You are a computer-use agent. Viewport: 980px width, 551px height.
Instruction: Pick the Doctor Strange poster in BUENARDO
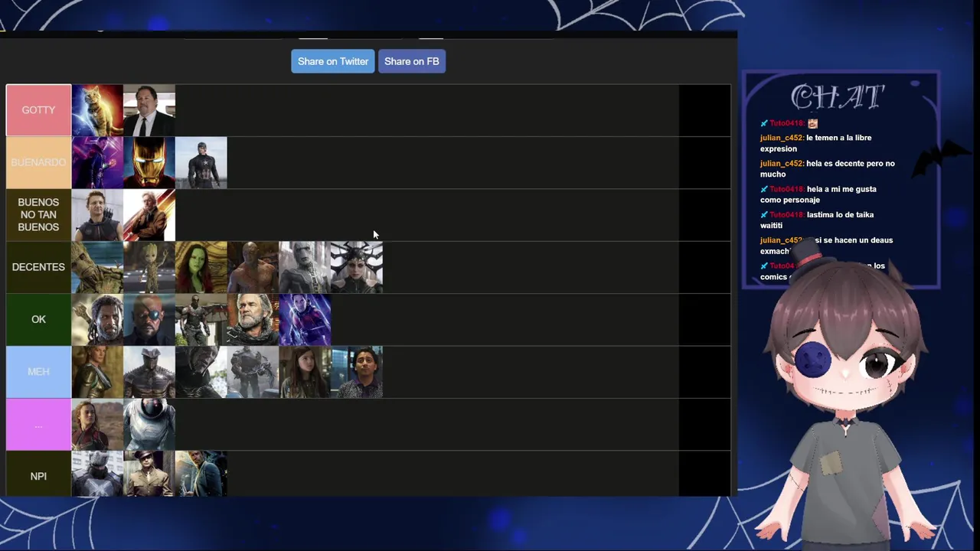point(97,162)
